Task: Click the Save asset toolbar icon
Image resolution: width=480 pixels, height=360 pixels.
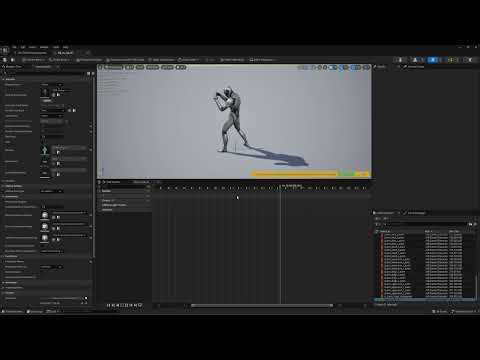Action: (x=5, y=60)
